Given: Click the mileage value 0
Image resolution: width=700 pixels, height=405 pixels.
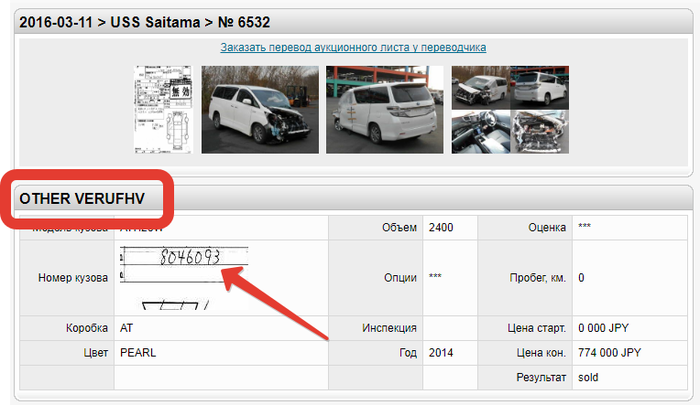Looking at the screenshot, I should [581, 278].
